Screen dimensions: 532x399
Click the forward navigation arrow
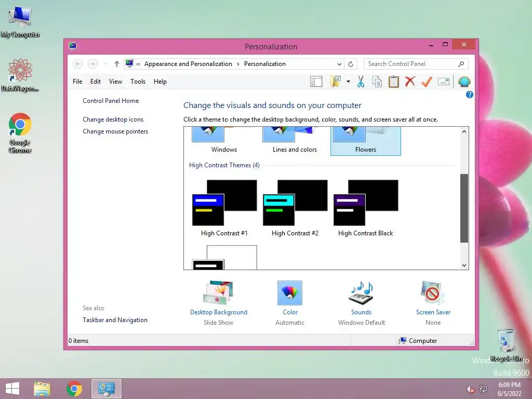(x=92, y=64)
